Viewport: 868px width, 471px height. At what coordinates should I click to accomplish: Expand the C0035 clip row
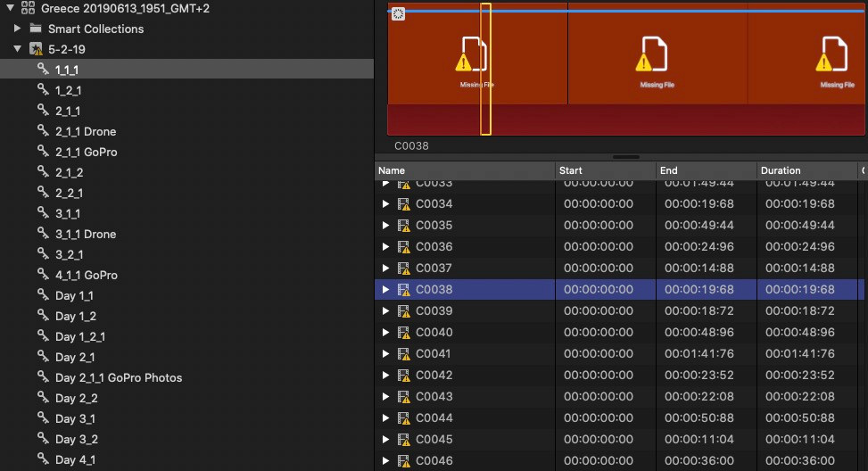click(x=386, y=226)
